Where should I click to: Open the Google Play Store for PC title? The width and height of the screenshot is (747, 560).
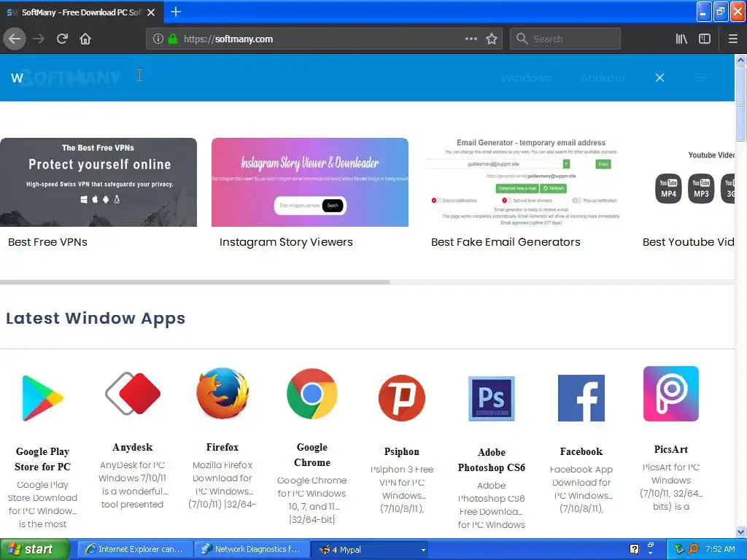pos(42,459)
